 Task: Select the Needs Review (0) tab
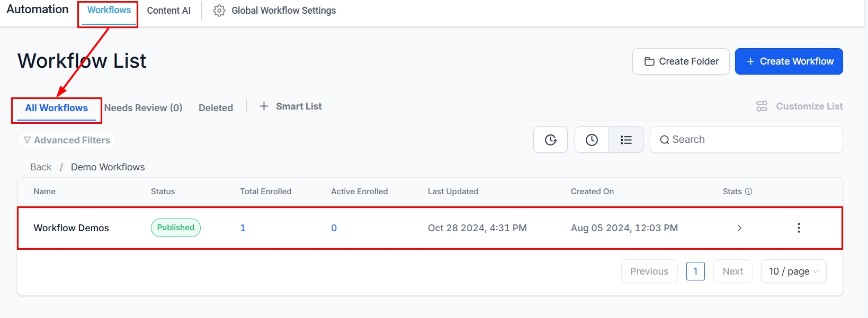(x=143, y=108)
